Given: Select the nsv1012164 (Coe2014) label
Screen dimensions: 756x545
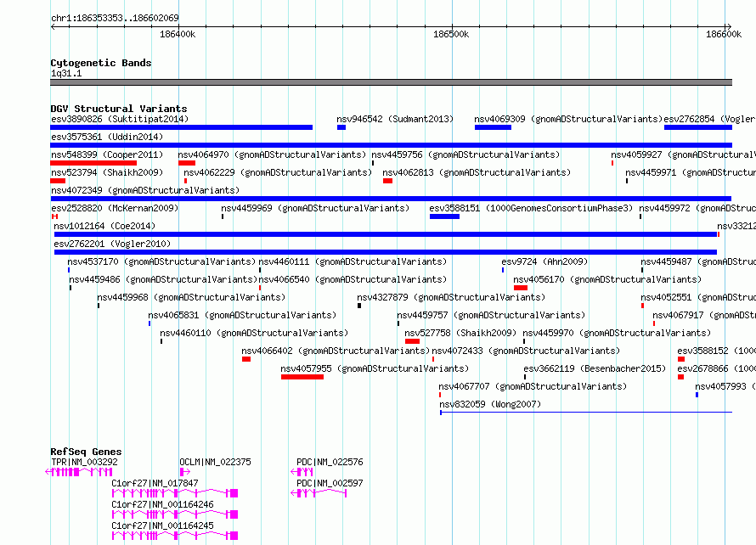Looking at the screenshot, I should (x=104, y=226).
